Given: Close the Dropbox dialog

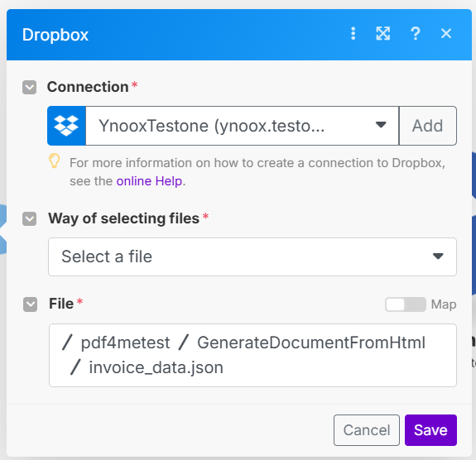Looking at the screenshot, I should pos(446,33).
